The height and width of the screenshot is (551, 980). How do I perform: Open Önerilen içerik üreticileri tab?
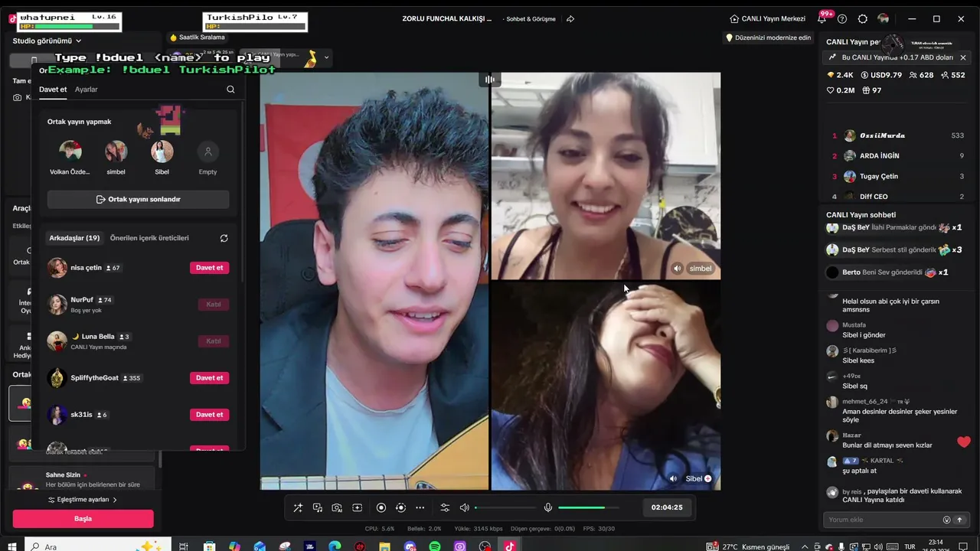pos(149,238)
